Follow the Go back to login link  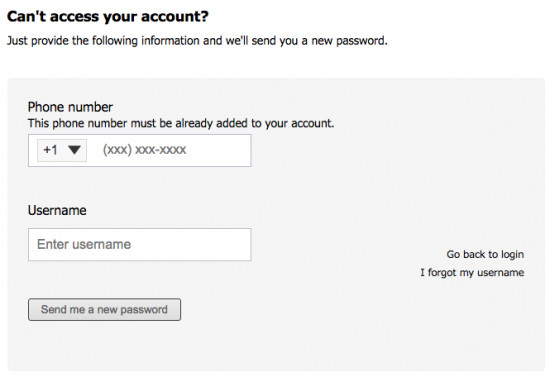click(x=485, y=254)
